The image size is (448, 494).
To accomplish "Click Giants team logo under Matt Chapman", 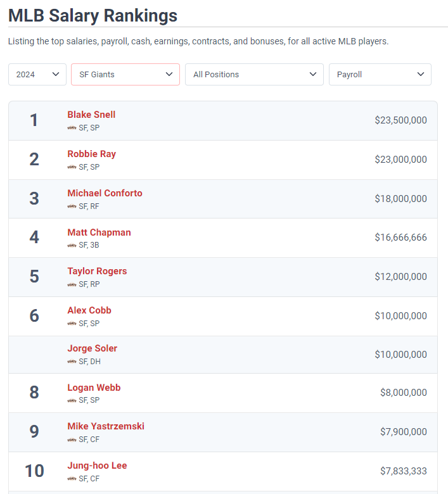I will [72, 246].
